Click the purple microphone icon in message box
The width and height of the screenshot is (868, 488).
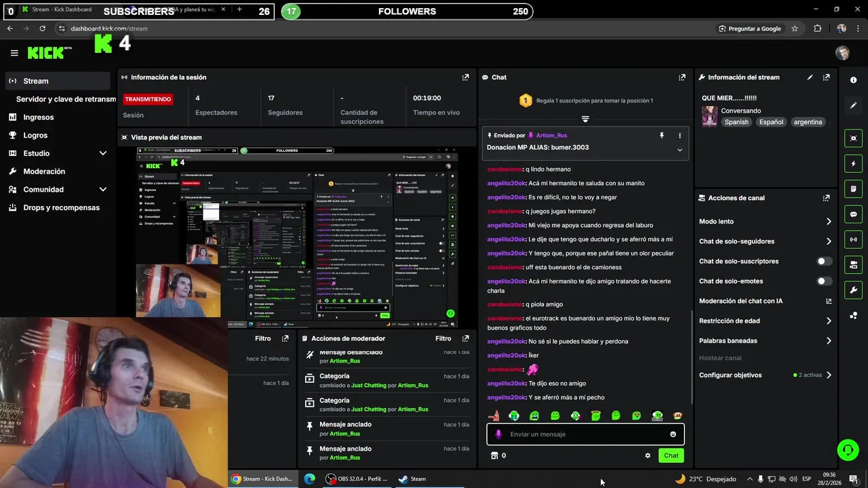(498, 434)
